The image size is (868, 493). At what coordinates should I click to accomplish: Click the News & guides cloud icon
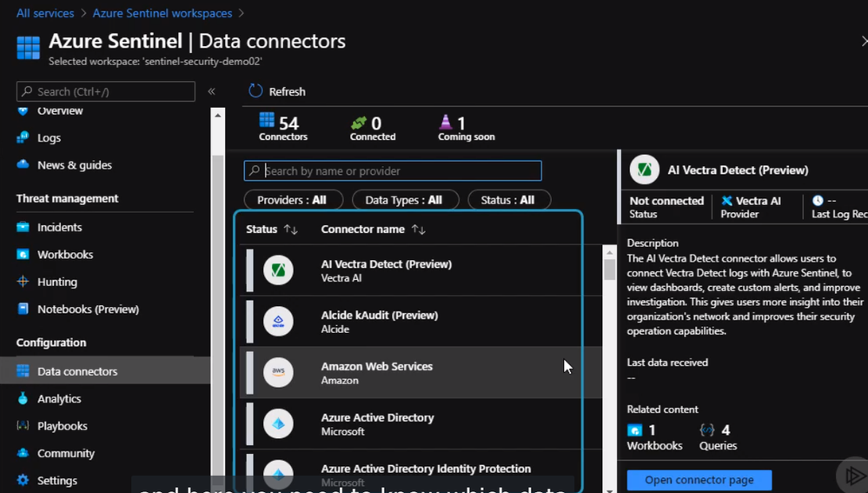pos(23,164)
